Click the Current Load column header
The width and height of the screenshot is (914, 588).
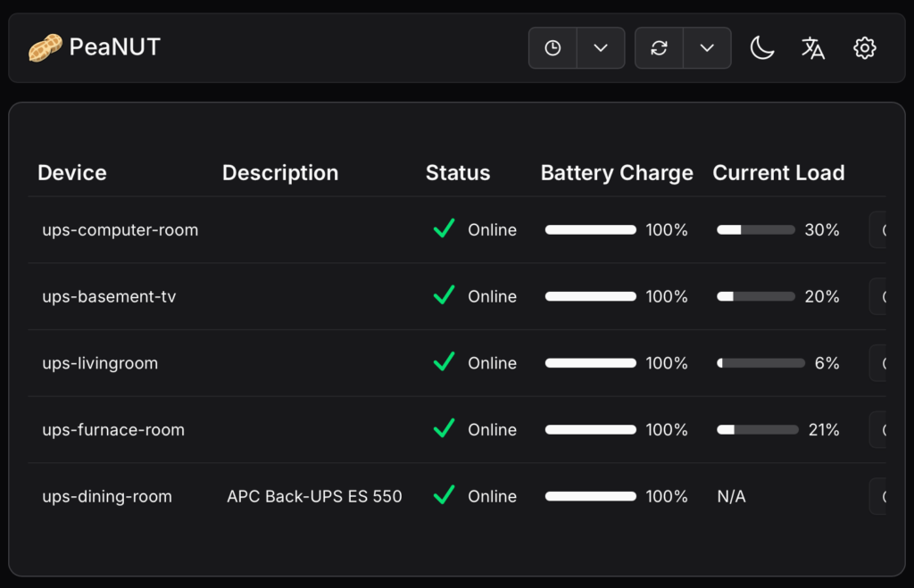[x=778, y=173]
